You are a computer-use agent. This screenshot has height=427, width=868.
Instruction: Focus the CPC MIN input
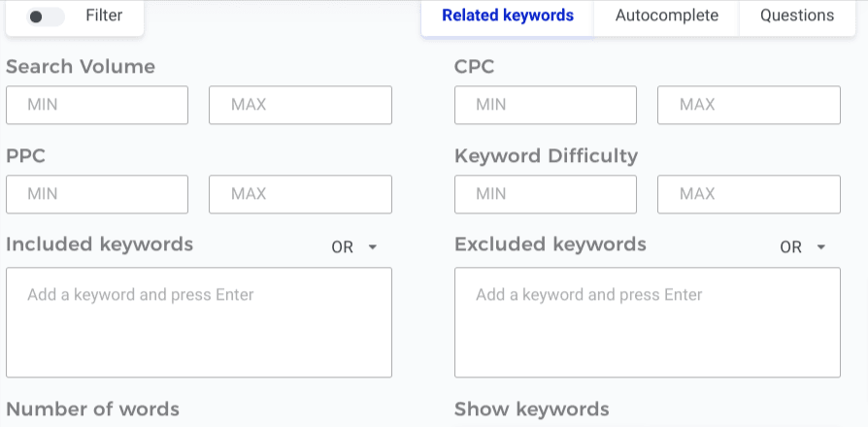tap(546, 105)
